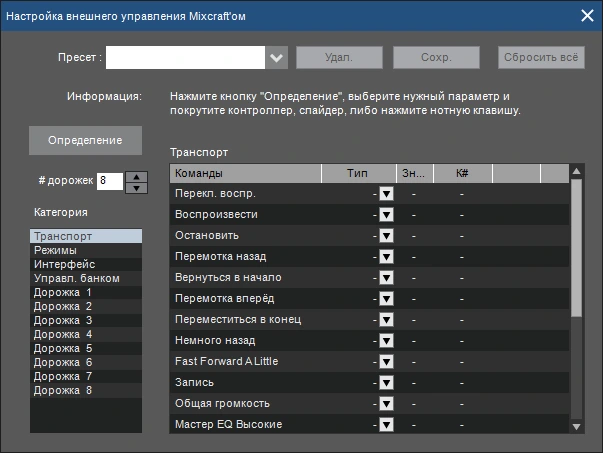
Task: Open type dropdown for Мастер EQ Высокие
Action: (386, 425)
